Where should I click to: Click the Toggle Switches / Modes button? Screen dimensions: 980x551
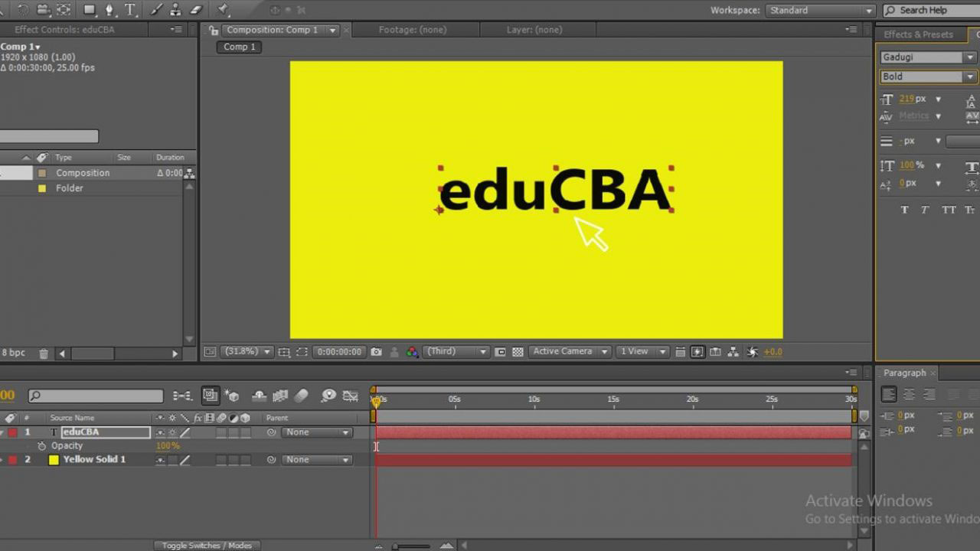tap(207, 545)
